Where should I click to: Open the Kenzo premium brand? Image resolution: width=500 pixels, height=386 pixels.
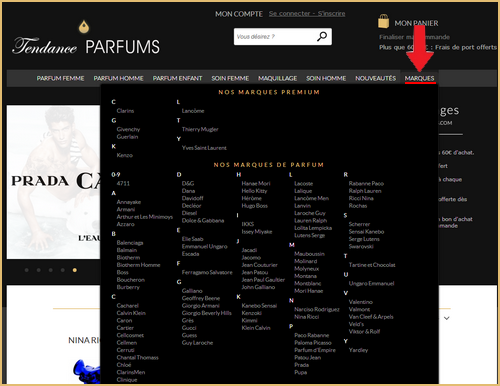pyautogui.click(x=125, y=155)
